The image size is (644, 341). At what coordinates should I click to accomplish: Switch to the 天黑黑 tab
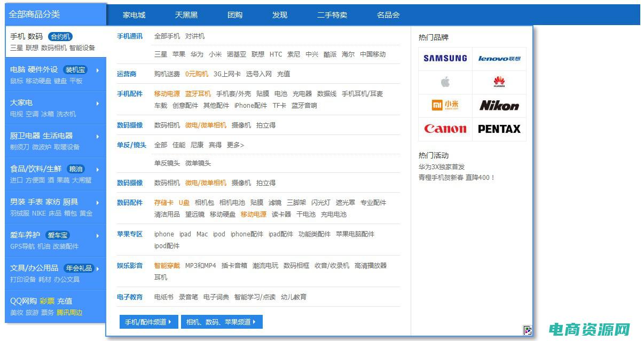tap(186, 15)
